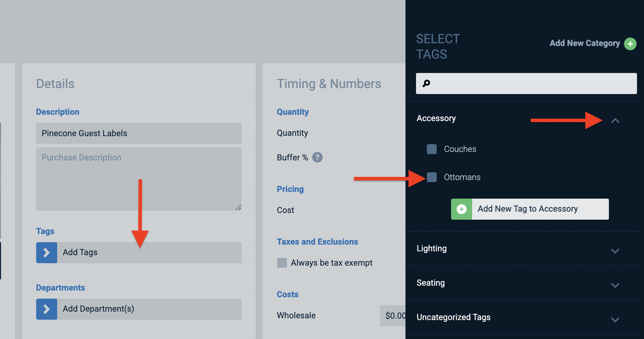Click the Accessory category label
644x339 pixels.
(x=436, y=118)
